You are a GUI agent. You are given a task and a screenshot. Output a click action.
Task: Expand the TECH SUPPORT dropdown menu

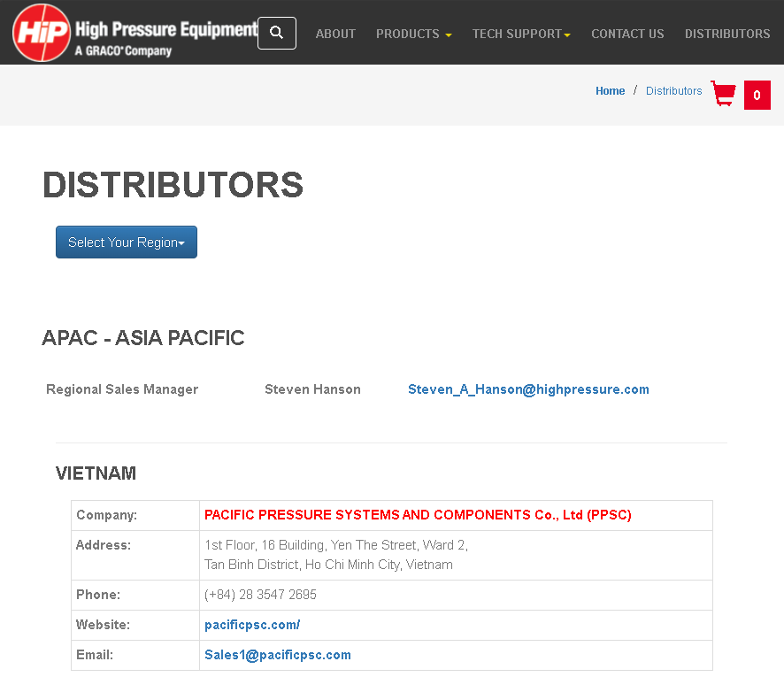pos(520,34)
